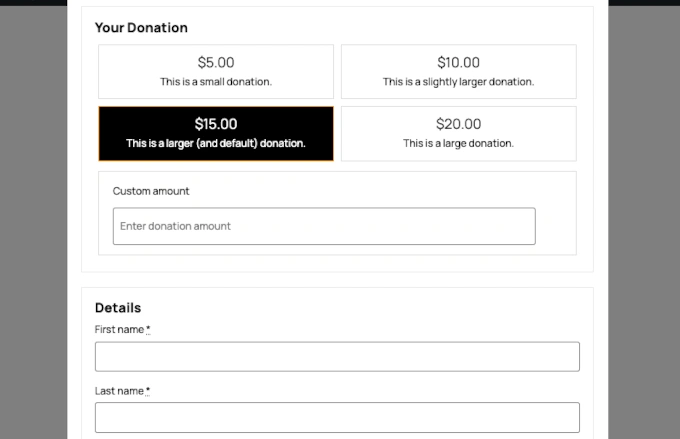Viewport: 680px width, 439px height.
Task: Click the 'Enter donation amount' field
Action: (x=324, y=226)
